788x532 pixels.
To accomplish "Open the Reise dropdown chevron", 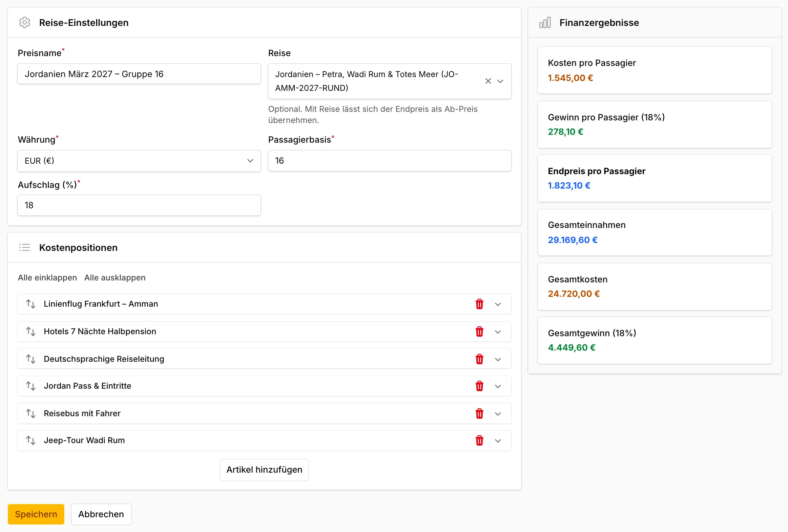I will pyautogui.click(x=500, y=81).
